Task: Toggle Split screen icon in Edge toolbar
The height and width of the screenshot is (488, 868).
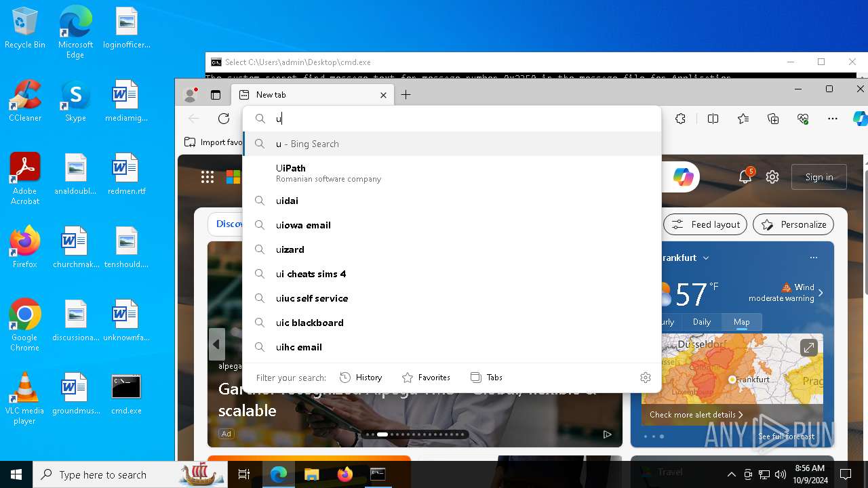Action: click(x=713, y=119)
